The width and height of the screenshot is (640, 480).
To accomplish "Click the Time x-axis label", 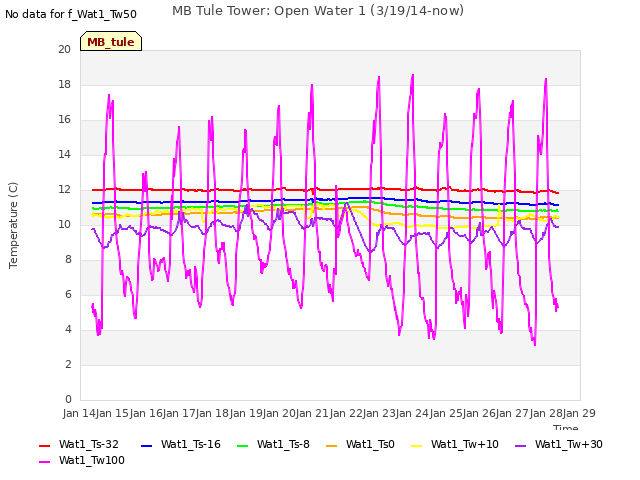I will [x=565, y=427].
